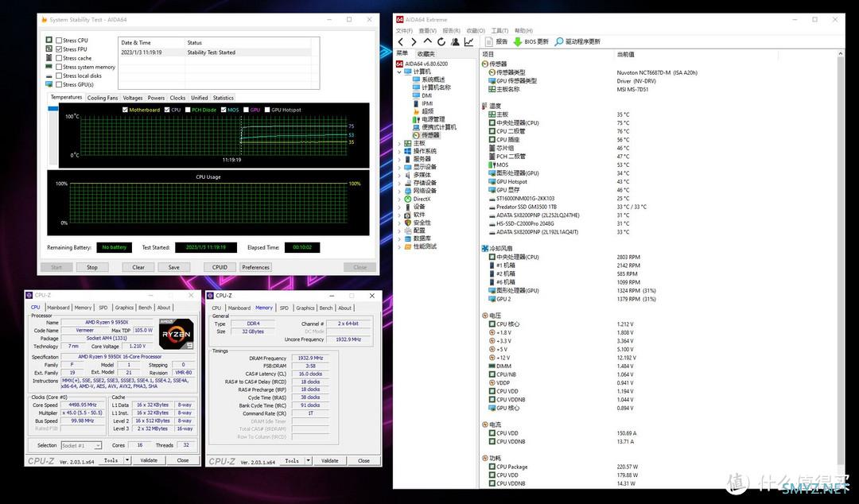The width and height of the screenshot is (859, 504).
Task: Expand the 服务器 tree node
Action: [398, 159]
